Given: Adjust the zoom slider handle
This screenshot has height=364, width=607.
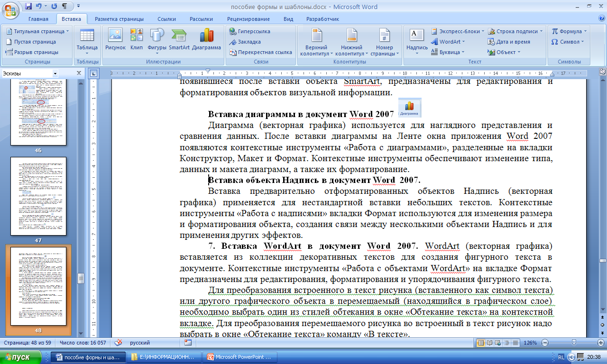Looking at the screenshot, I should [574, 343].
